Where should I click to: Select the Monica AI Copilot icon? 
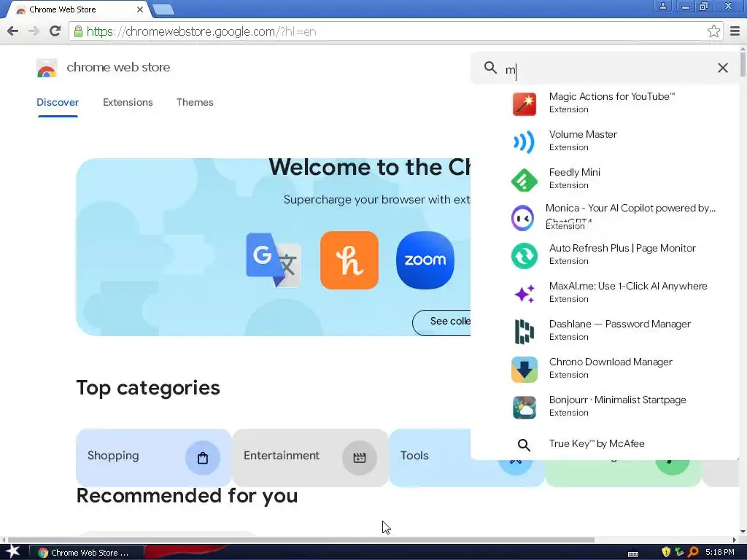coord(522,217)
